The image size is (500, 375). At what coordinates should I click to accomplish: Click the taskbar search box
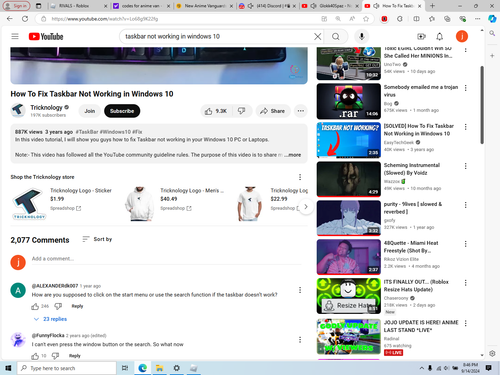pyautogui.click(x=67, y=368)
